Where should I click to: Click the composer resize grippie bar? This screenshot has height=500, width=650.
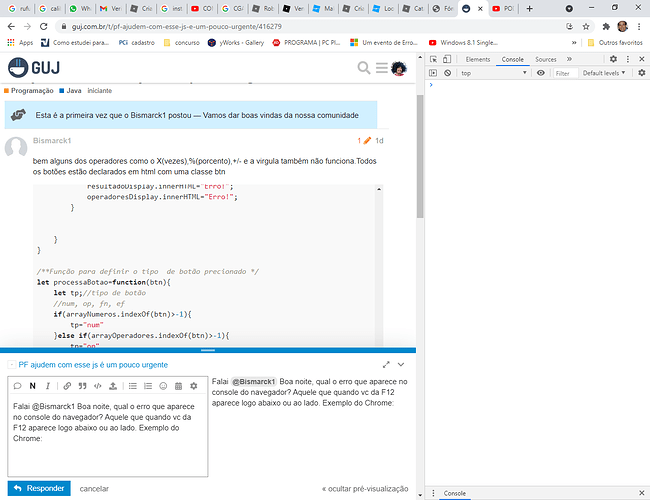coord(208,350)
